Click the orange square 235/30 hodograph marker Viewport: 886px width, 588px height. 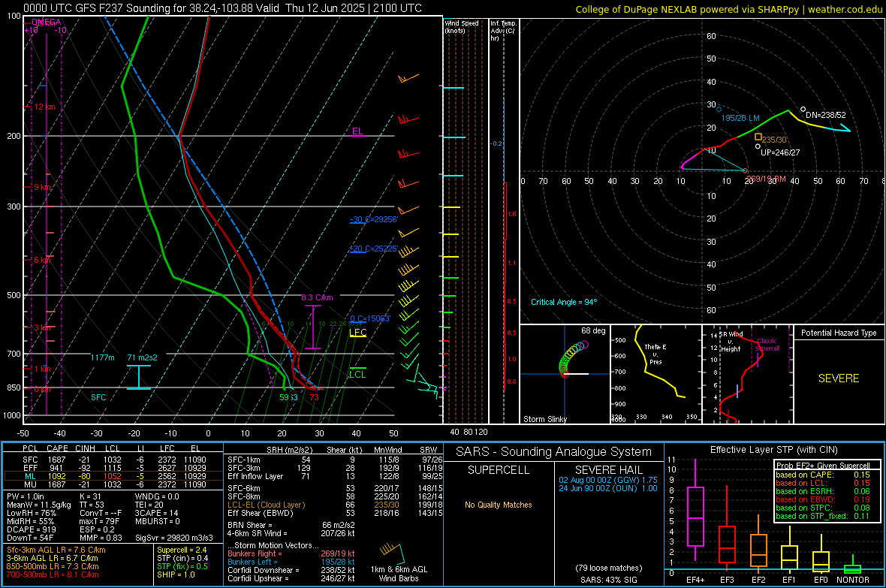pyautogui.click(x=758, y=137)
